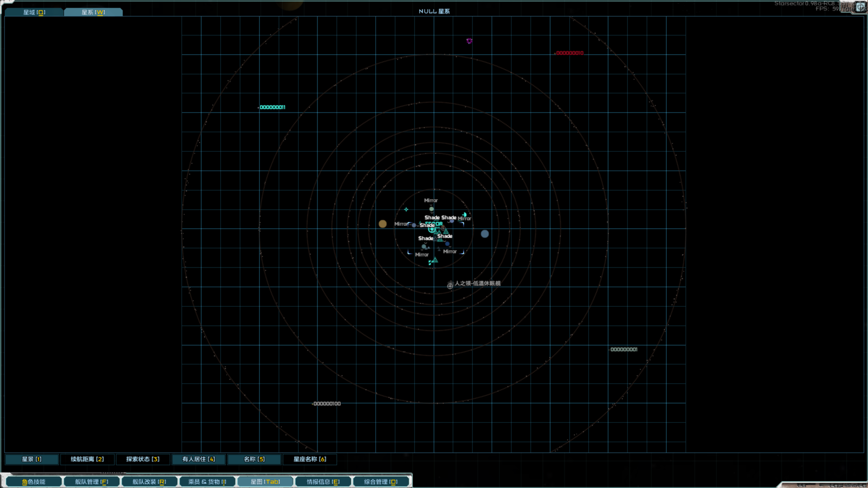Select the brown star on the left of the system
Image resolution: width=868 pixels, height=488 pixels.
[382, 224]
